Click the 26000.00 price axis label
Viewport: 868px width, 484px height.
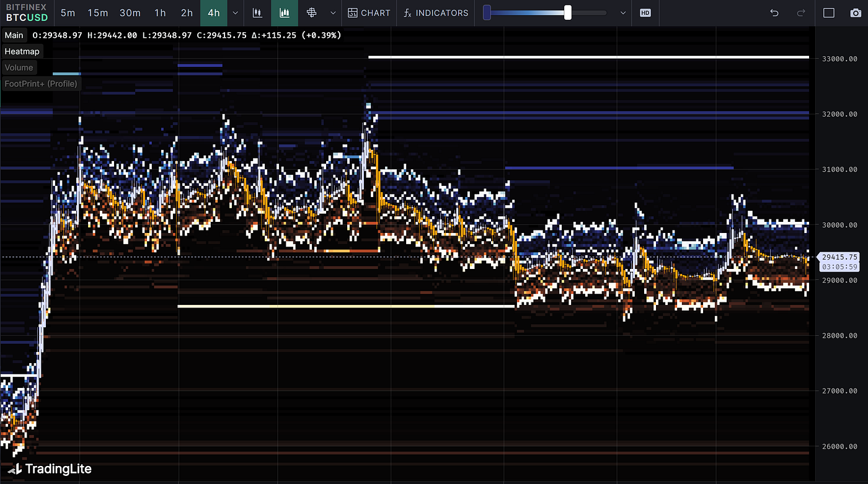click(x=839, y=446)
